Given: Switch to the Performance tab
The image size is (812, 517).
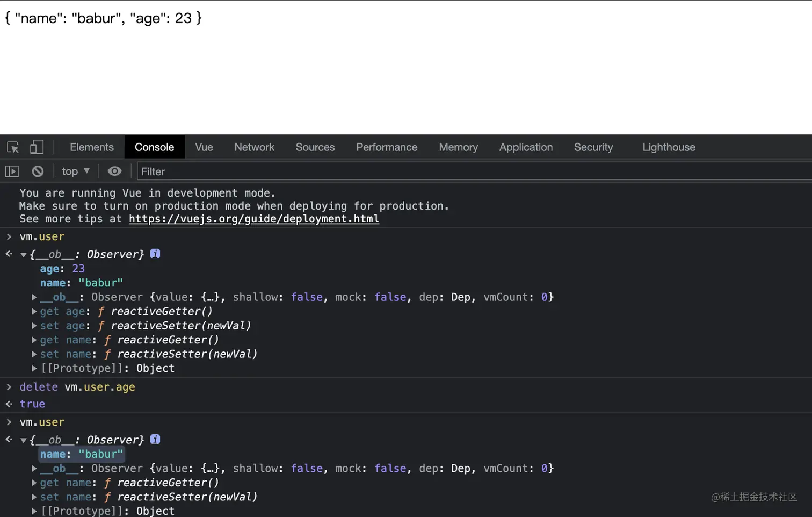Looking at the screenshot, I should [x=387, y=147].
